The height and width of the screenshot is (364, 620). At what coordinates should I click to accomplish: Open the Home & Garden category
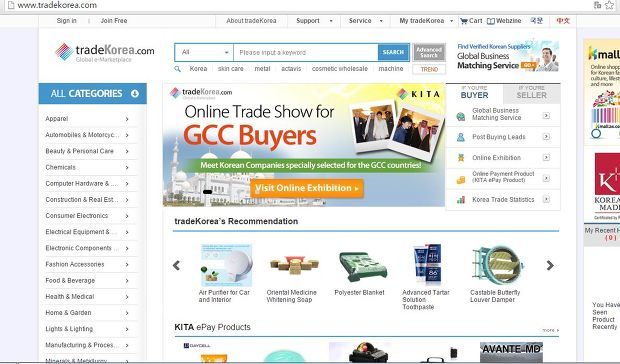(x=68, y=313)
